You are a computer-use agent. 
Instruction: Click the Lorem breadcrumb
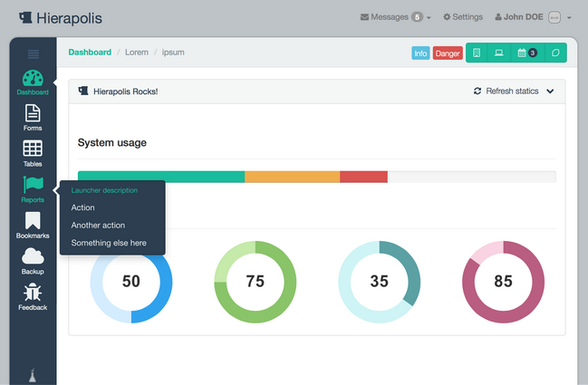pos(137,53)
